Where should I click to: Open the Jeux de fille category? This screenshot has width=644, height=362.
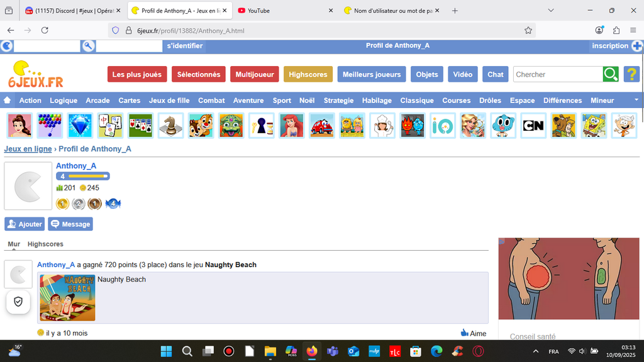click(x=169, y=101)
